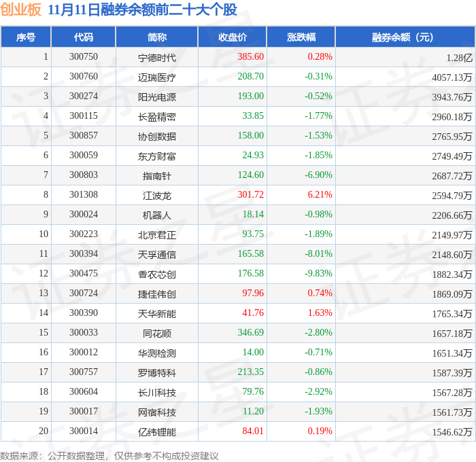
Task: Click the change value -9.83%
Action: point(318,273)
